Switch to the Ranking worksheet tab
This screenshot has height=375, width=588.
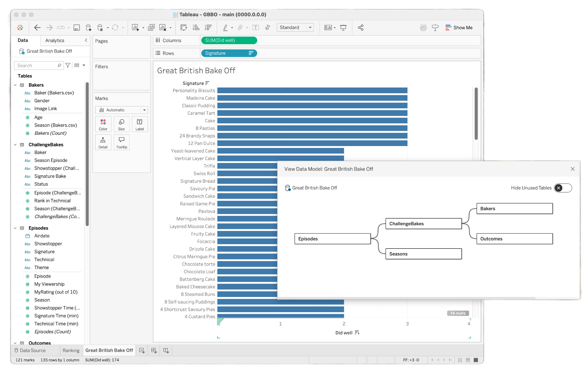click(x=71, y=350)
